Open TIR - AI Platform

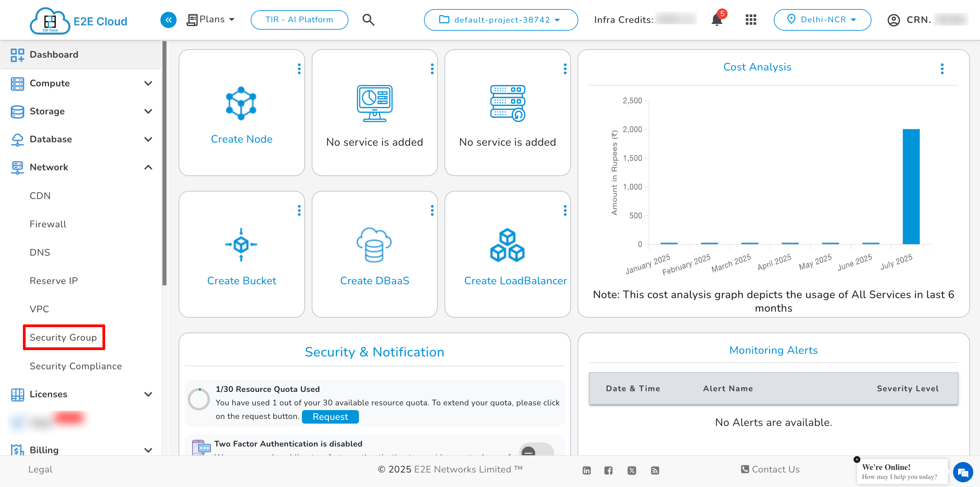[299, 20]
